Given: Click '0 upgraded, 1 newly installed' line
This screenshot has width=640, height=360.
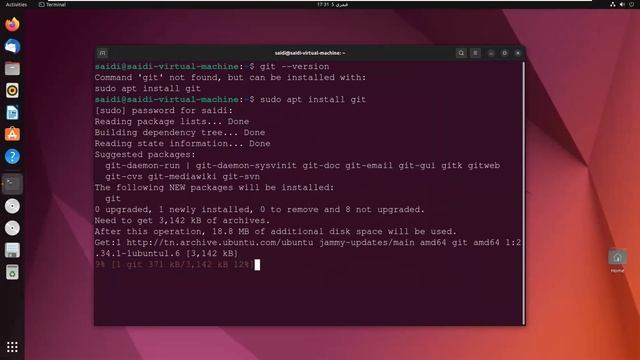Looking at the screenshot, I should pyautogui.click(x=260, y=210).
